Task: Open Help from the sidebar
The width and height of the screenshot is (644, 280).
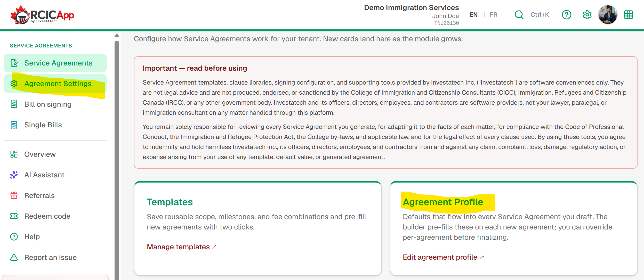Action: (x=55, y=237)
